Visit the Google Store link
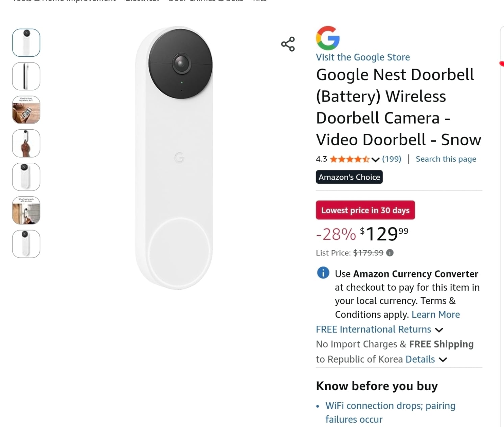This screenshot has width=504, height=427. [x=363, y=57]
